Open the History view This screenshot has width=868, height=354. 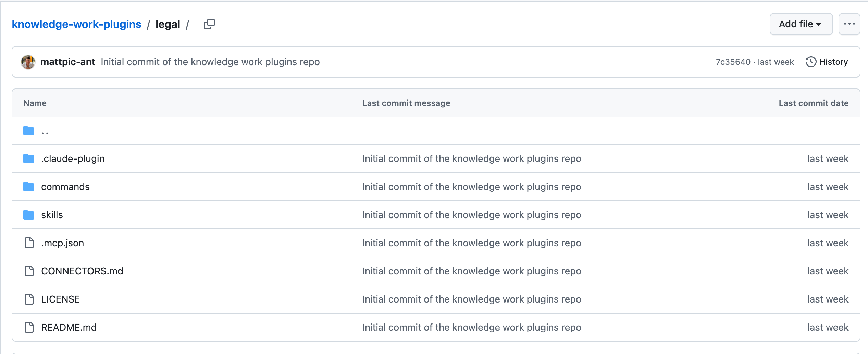(x=833, y=62)
